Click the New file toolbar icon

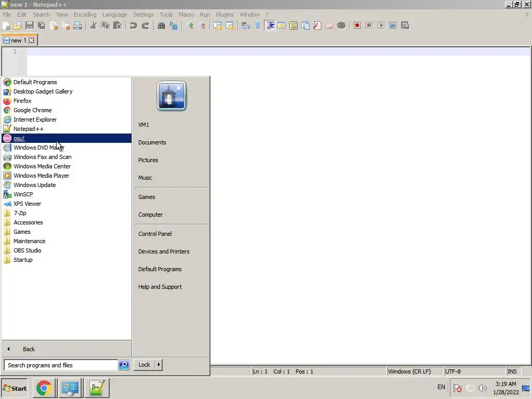(6, 26)
